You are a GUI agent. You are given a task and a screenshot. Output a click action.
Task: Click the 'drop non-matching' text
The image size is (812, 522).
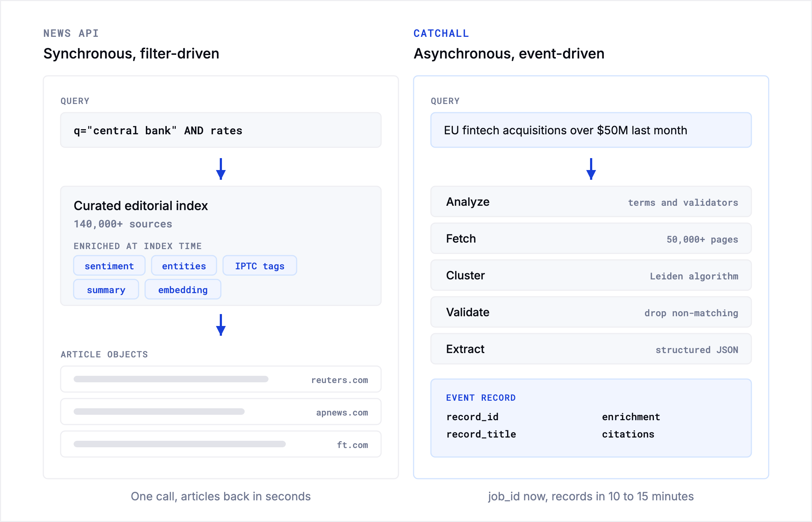pyautogui.click(x=691, y=313)
